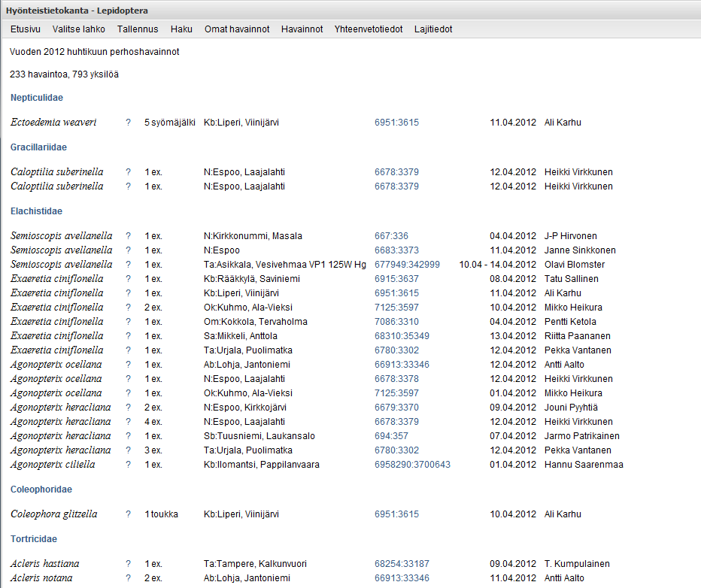Open coordinate link 694:357

tap(391, 436)
